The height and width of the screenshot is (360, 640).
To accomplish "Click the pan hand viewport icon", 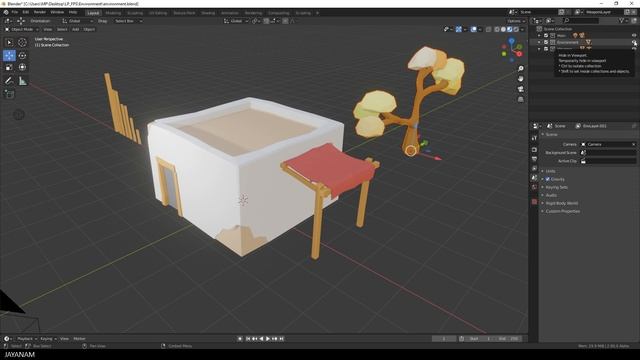I will tap(520, 79).
